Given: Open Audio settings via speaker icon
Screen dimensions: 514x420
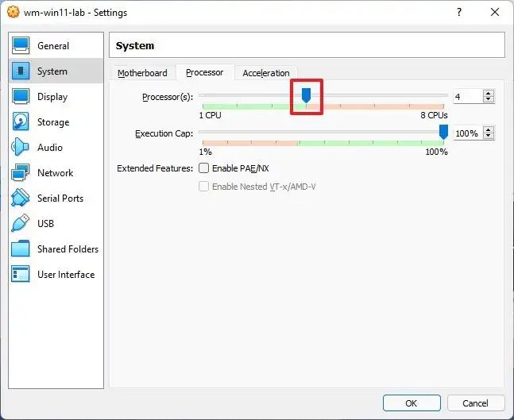Looking at the screenshot, I should [x=20, y=147].
